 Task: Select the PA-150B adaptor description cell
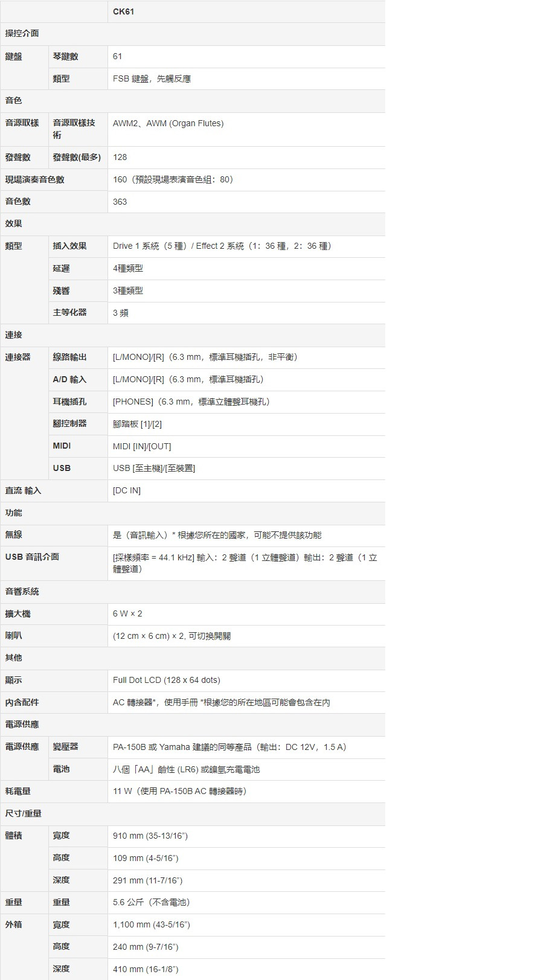[x=229, y=747]
